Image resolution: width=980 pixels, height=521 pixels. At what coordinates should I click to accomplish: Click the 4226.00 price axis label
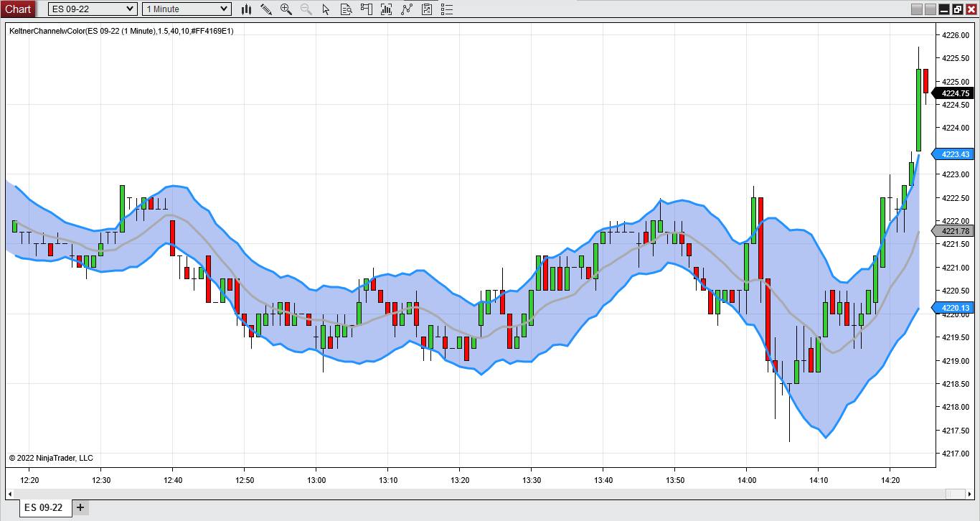click(955, 34)
